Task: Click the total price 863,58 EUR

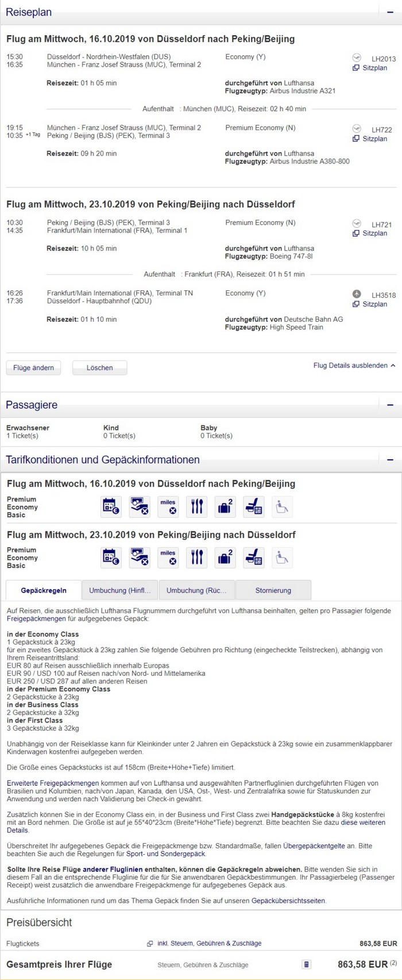Action: 362,964
